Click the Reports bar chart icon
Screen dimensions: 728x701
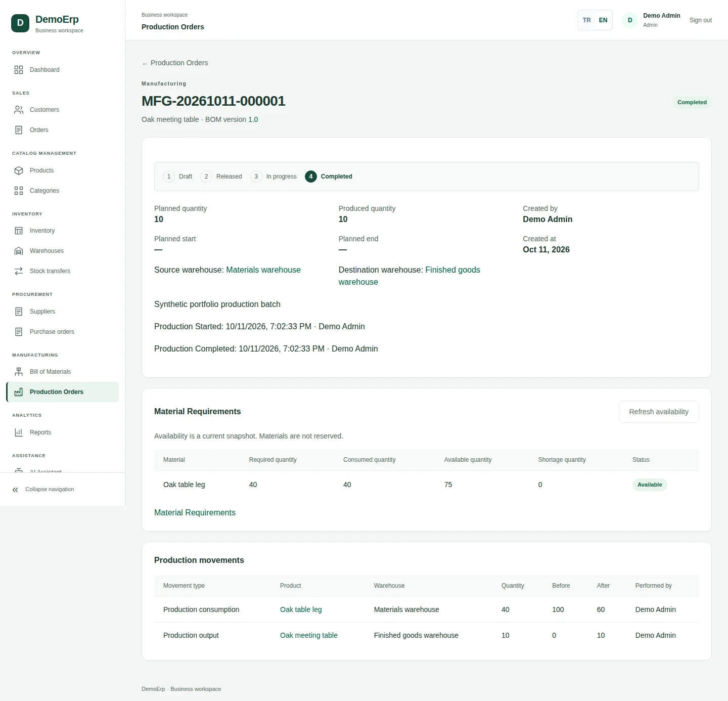tap(19, 432)
